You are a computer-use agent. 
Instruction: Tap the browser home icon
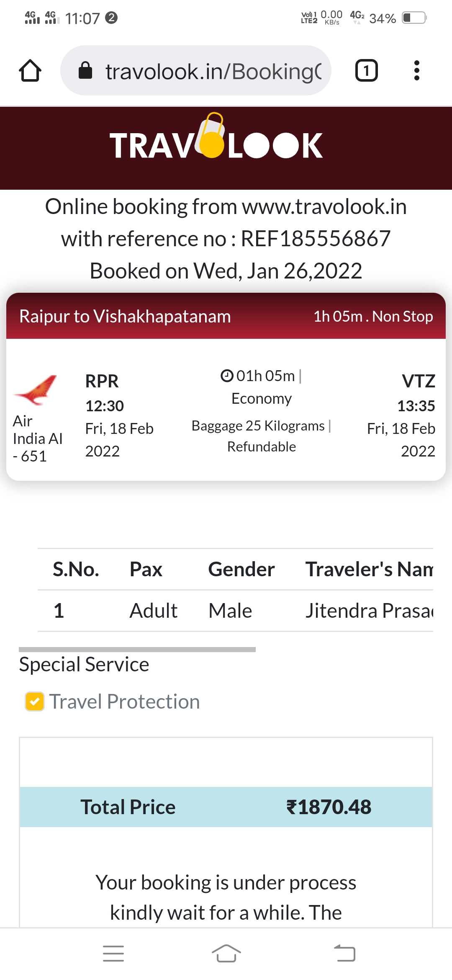(30, 70)
